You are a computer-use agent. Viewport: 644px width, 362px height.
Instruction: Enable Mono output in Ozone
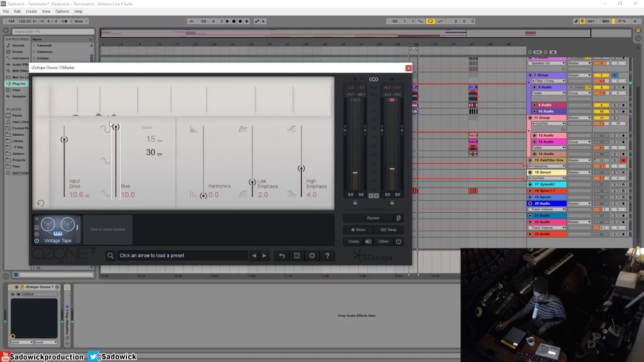(x=358, y=230)
